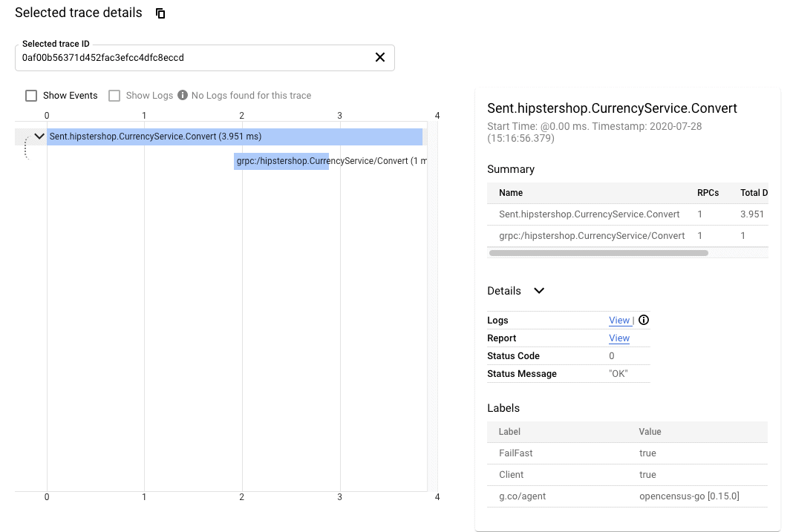This screenshot has width=790, height=532.
Task: Copy the selected trace details
Action: pos(160,13)
